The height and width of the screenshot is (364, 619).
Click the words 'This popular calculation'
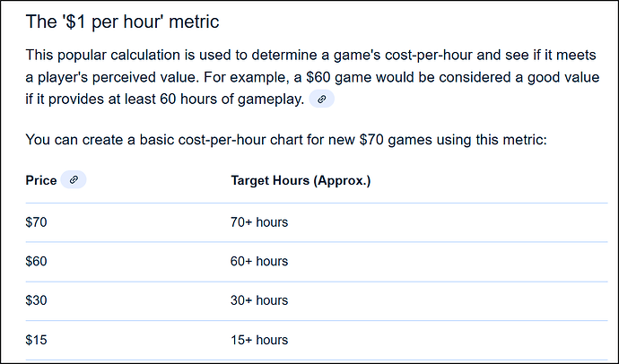tap(99, 54)
